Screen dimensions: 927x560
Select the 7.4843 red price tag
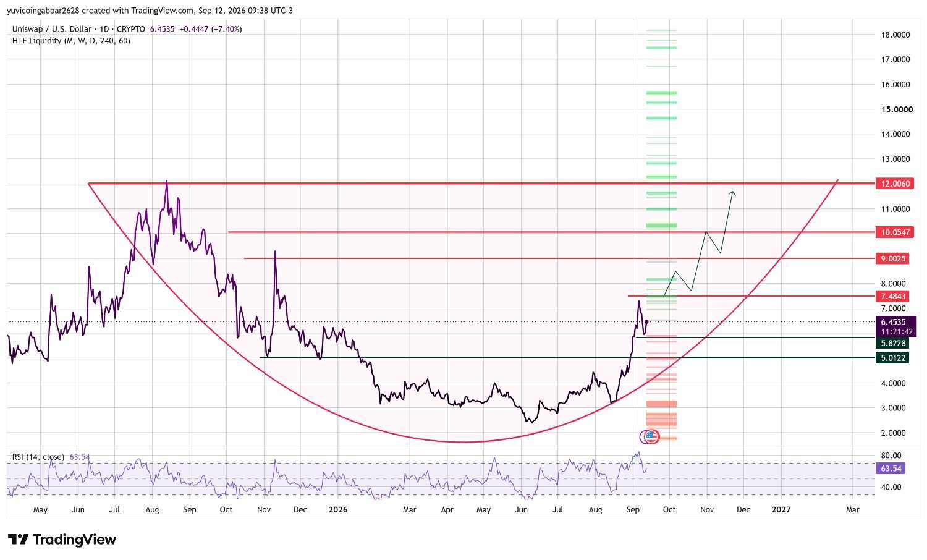pos(893,297)
